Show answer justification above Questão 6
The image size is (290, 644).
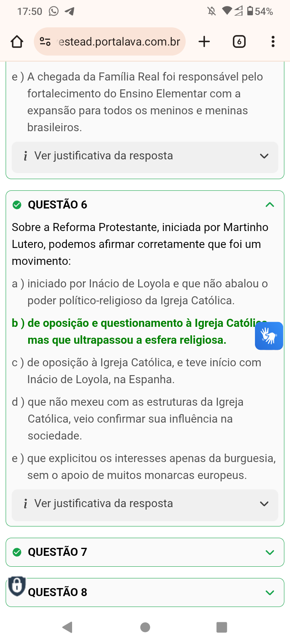pyautogui.click(x=145, y=156)
